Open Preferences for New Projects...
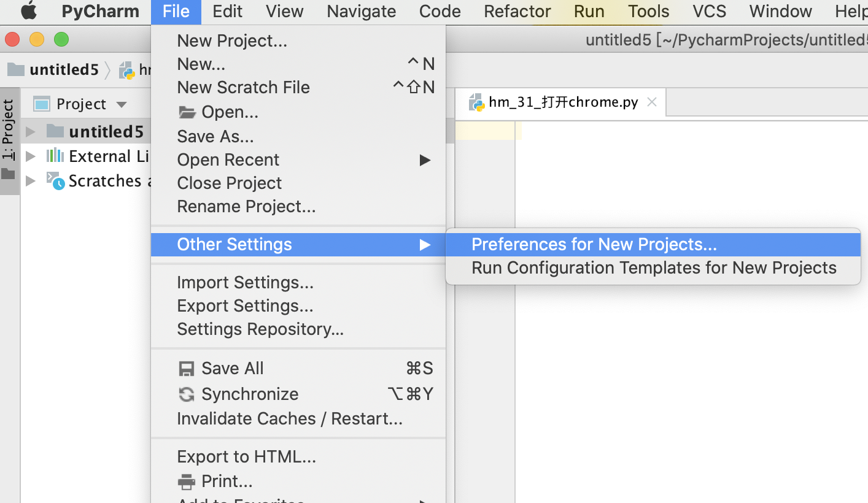This screenshot has height=503, width=868. tap(653, 244)
